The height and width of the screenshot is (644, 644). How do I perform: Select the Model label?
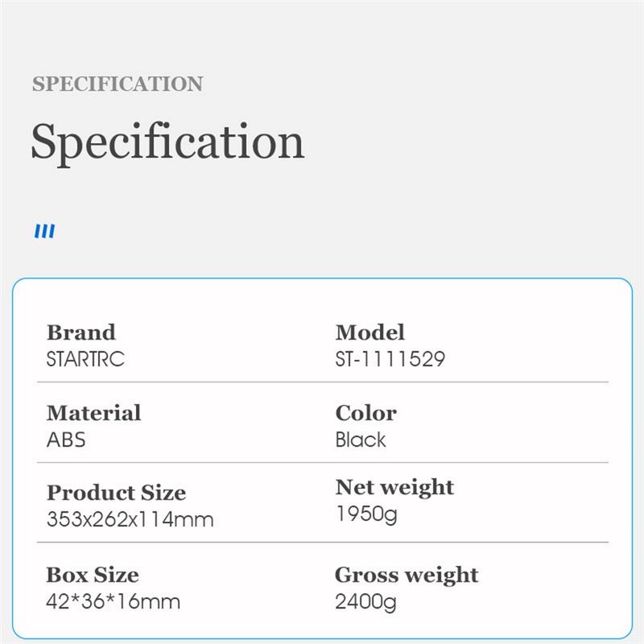pos(370,332)
